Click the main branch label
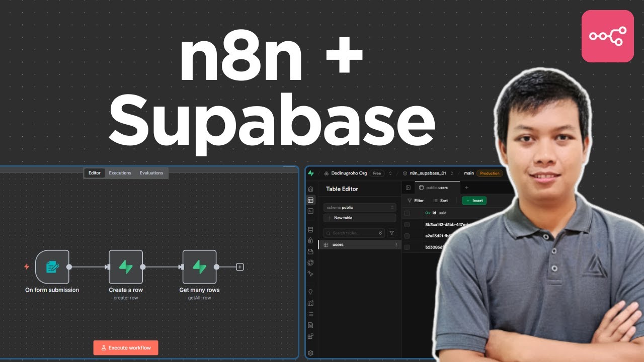Screen dimensions: 644x362 469,173
